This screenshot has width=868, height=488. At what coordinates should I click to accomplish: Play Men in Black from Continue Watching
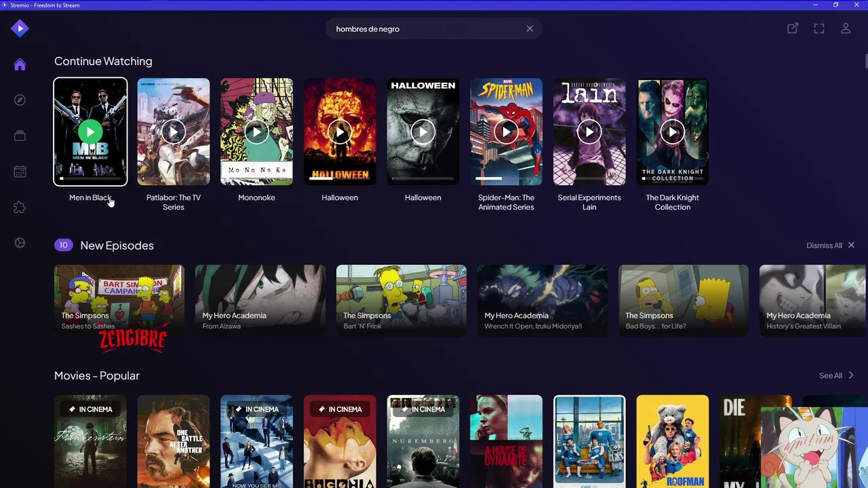[90, 131]
